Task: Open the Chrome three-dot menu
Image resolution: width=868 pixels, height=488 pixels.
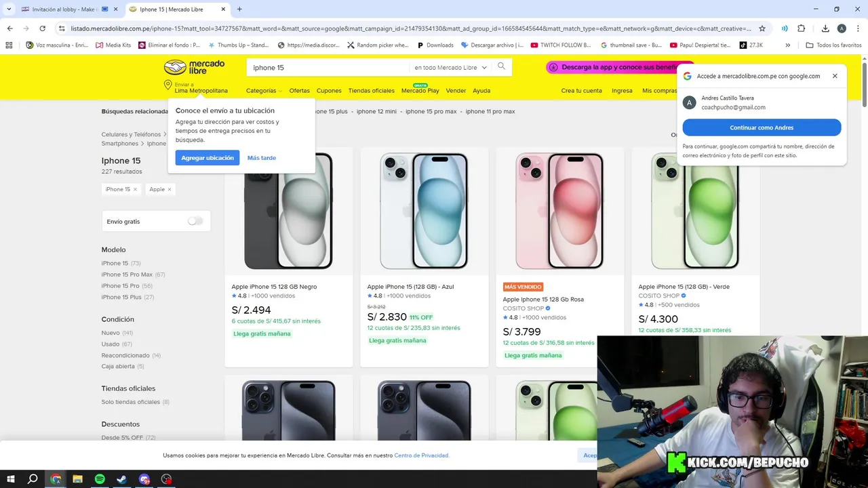Action: (x=858, y=28)
